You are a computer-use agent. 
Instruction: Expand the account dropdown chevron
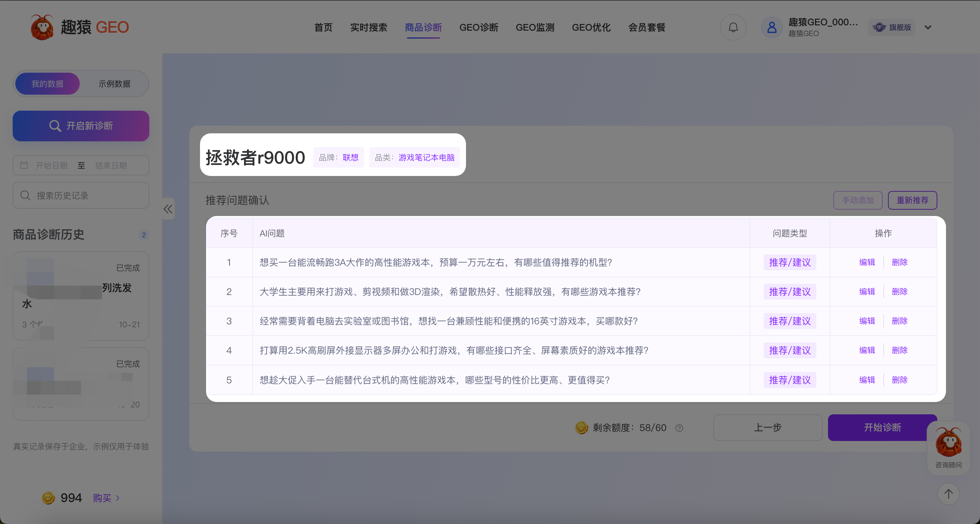(x=928, y=27)
